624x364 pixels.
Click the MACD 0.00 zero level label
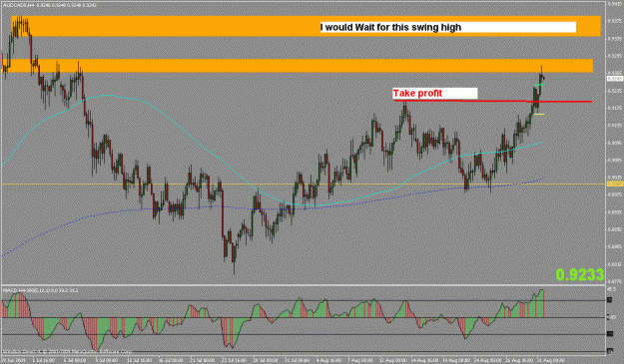click(610, 317)
